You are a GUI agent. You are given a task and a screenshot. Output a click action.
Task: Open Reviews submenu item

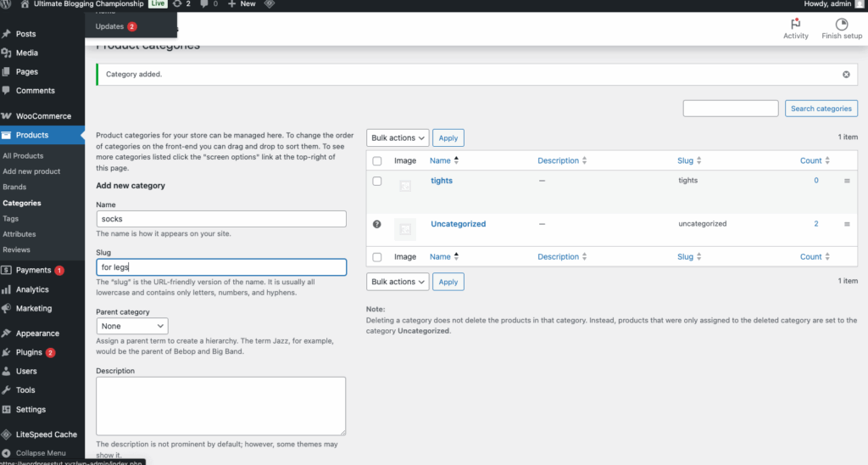(x=17, y=249)
